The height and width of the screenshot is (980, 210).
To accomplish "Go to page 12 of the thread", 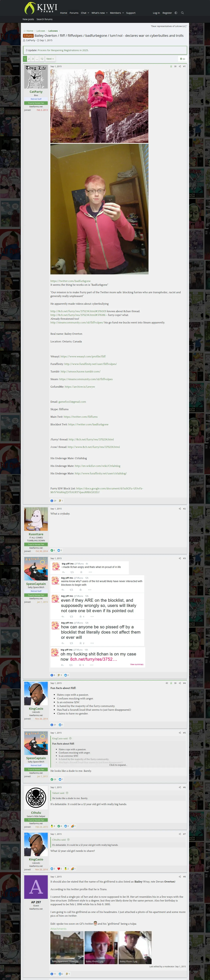I will (42, 59).
